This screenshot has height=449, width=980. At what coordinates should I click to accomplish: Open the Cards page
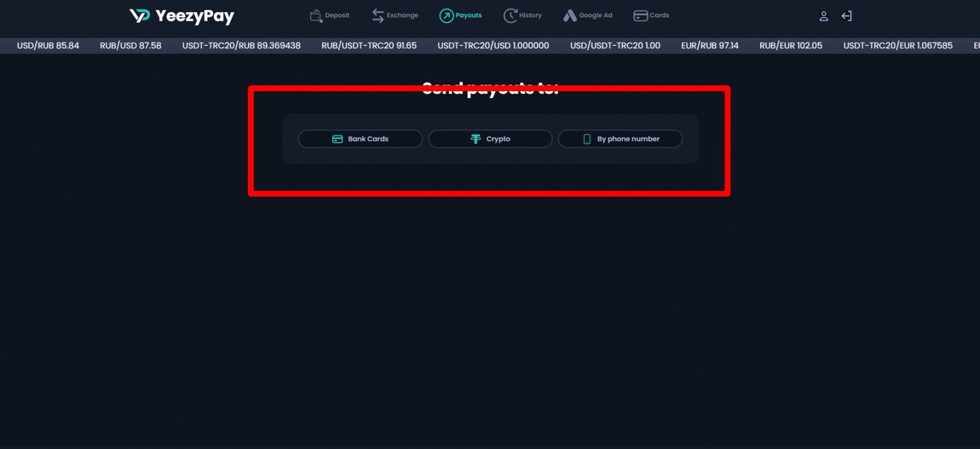[x=651, y=16]
